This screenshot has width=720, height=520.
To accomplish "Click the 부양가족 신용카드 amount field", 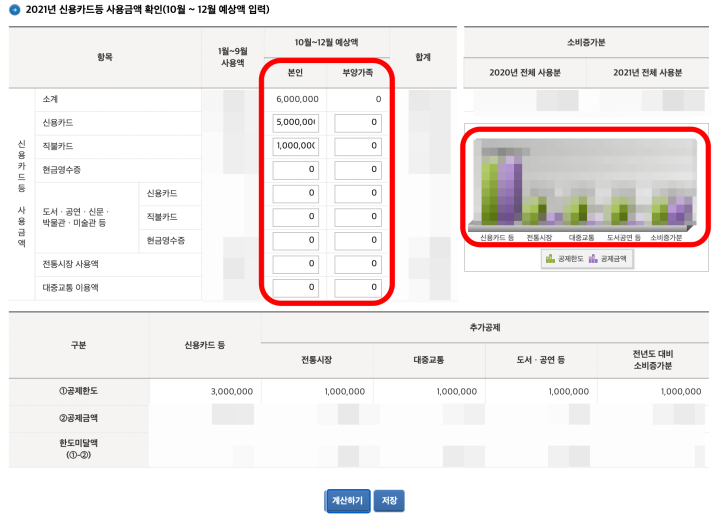I will [x=359, y=123].
